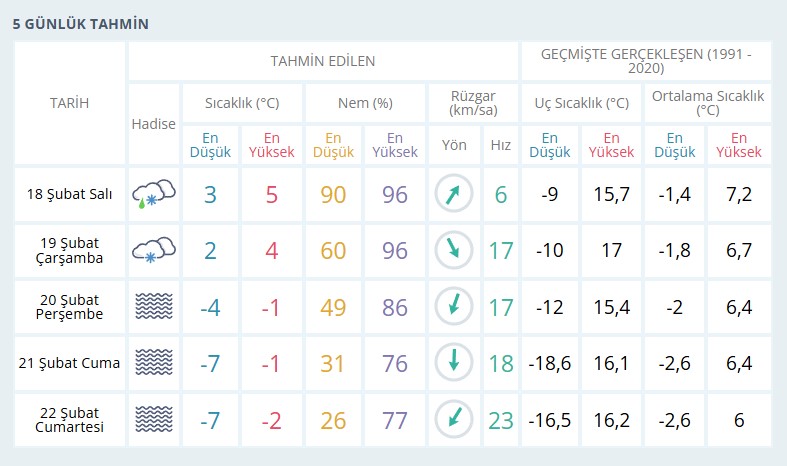The image size is (787, 466).
Task: Click the Nem (%) column header
Action: pyautogui.click(x=366, y=102)
